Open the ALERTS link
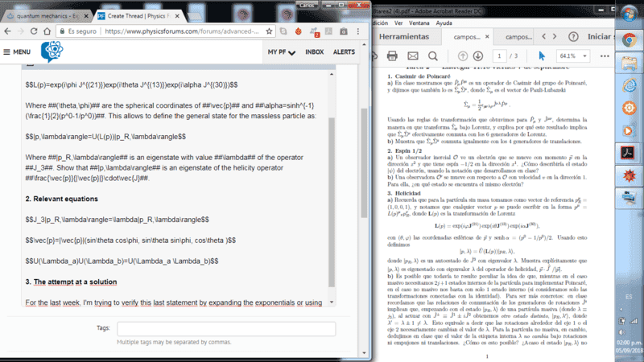Viewport: 644px width, 362px height. click(344, 52)
